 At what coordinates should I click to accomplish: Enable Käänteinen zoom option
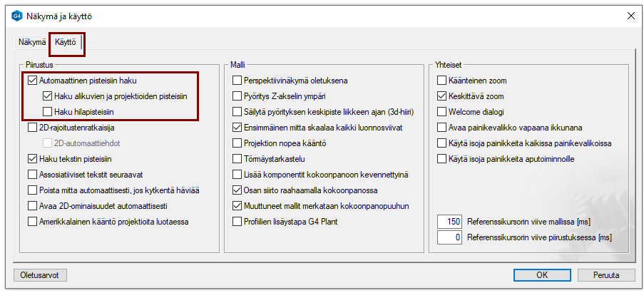tap(441, 81)
